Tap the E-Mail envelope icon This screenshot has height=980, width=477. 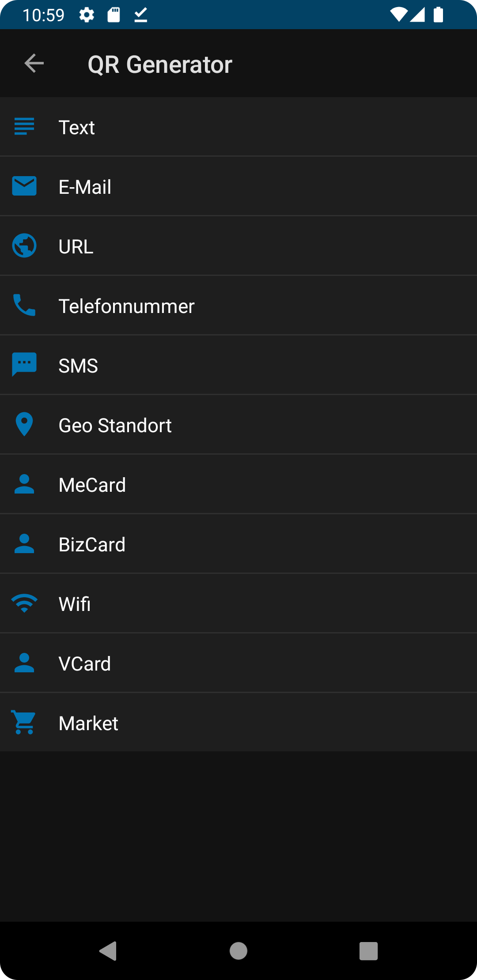24,186
